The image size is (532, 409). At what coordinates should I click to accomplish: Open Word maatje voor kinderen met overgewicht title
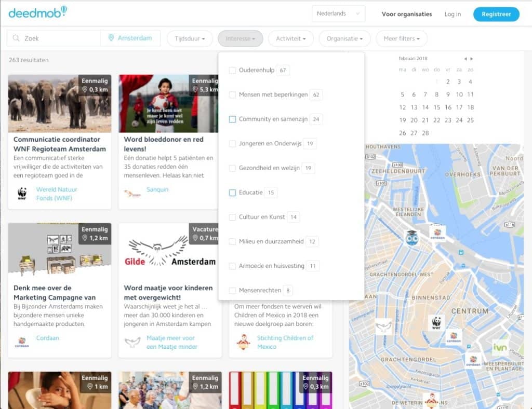[168, 292]
